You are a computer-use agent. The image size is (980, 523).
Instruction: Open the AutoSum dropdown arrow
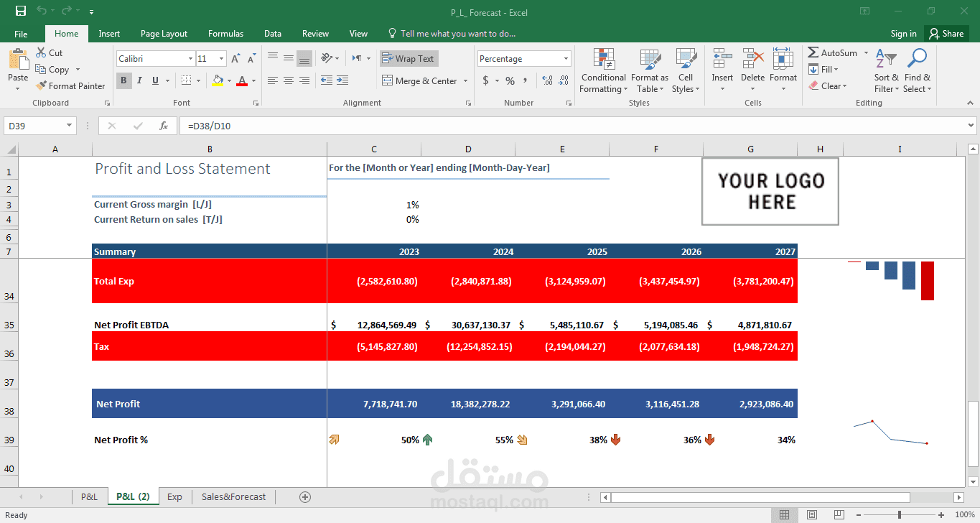point(866,53)
